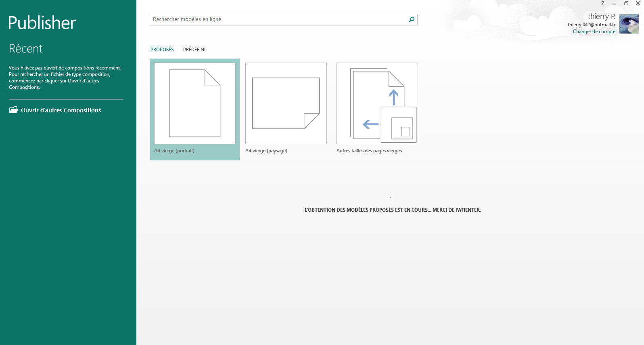Click the Récent heading
This screenshot has width=644, height=345.
(x=26, y=48)
